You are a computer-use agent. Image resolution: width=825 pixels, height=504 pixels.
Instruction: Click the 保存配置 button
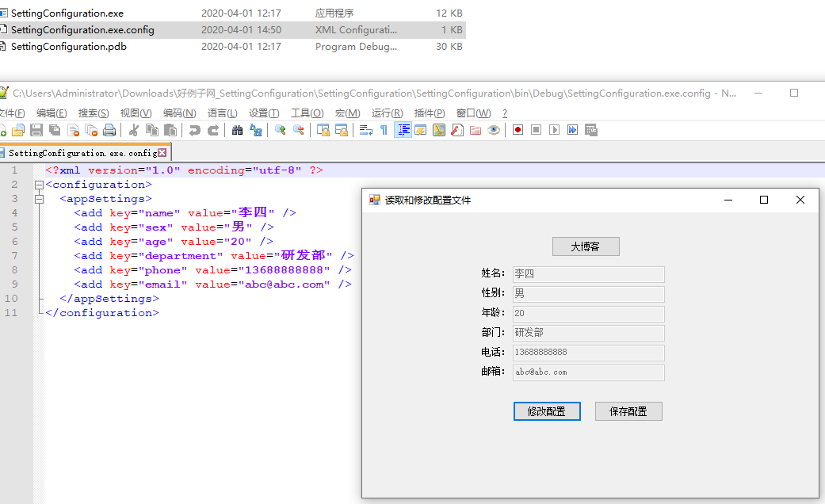click(x=628, y=411)
